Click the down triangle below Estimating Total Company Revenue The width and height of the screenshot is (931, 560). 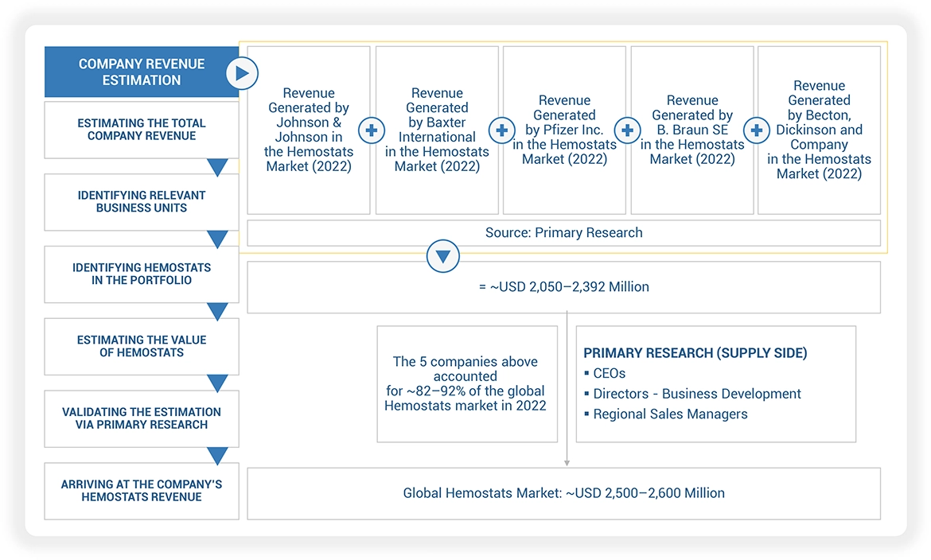coord(217,167)
